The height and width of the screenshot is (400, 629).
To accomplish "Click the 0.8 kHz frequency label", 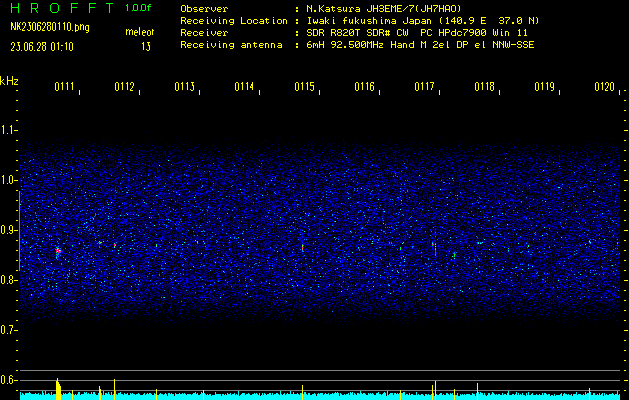I will click(8, 280).
